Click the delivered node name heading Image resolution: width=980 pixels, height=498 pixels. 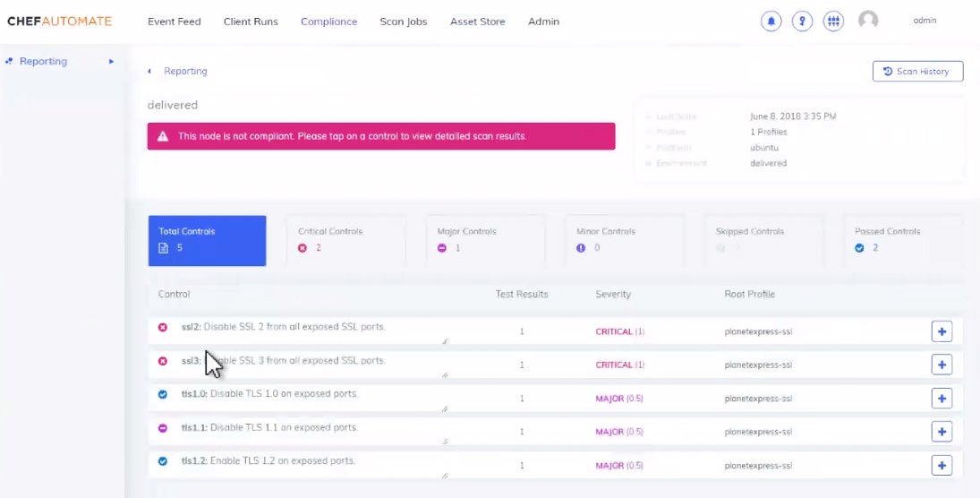click(173, 105)
